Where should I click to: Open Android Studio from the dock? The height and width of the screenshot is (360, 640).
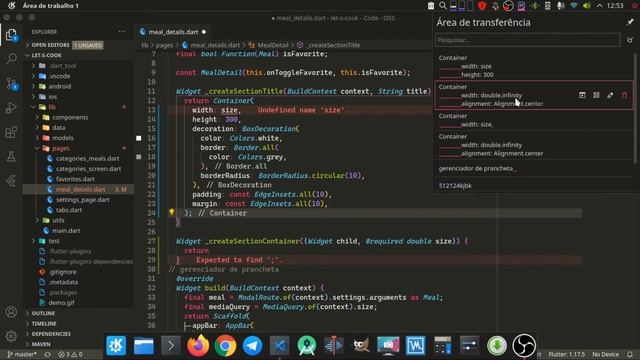tap(307, 346)
